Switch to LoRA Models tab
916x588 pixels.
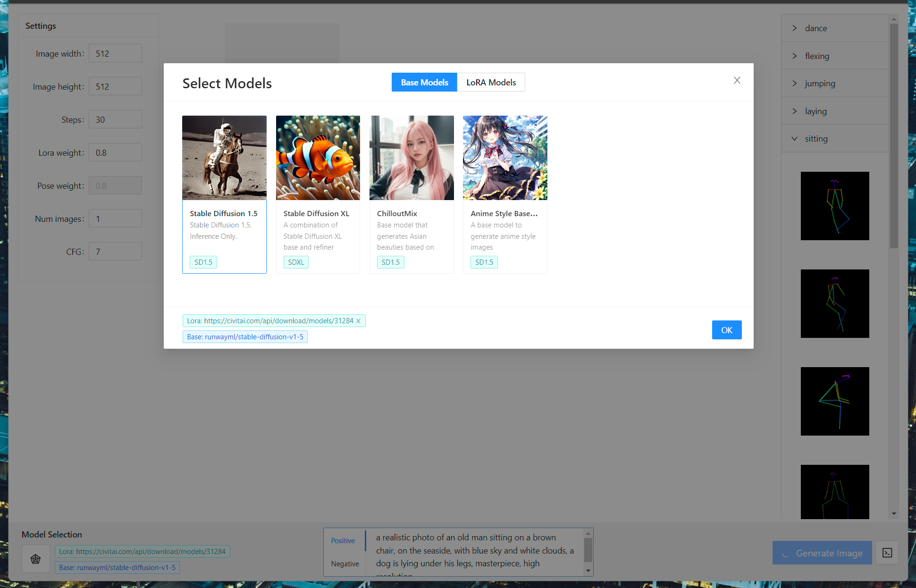(491, 82)
